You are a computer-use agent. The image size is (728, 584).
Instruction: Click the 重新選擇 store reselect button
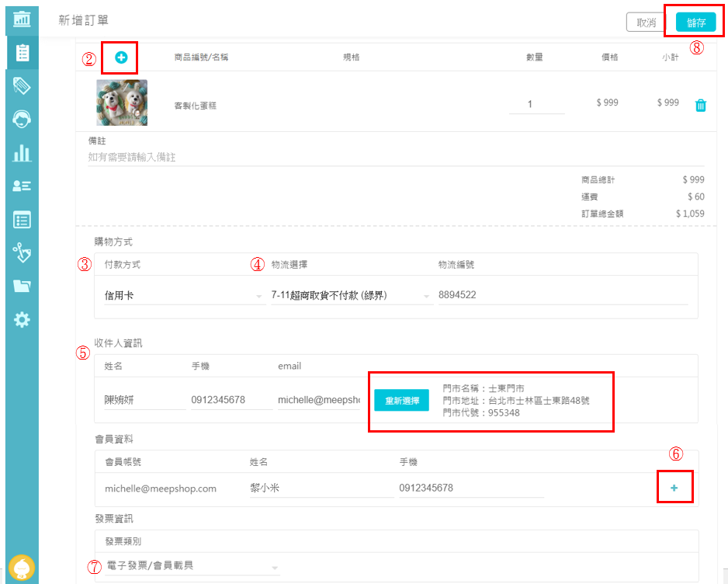[401, 401]
